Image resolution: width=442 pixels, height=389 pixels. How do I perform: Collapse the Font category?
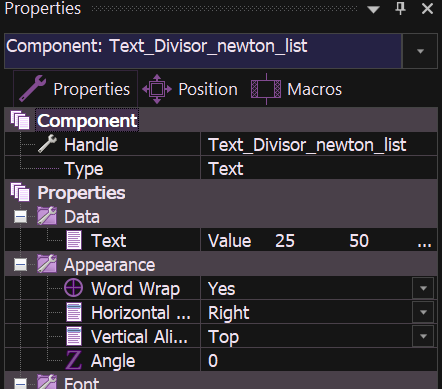20,384
